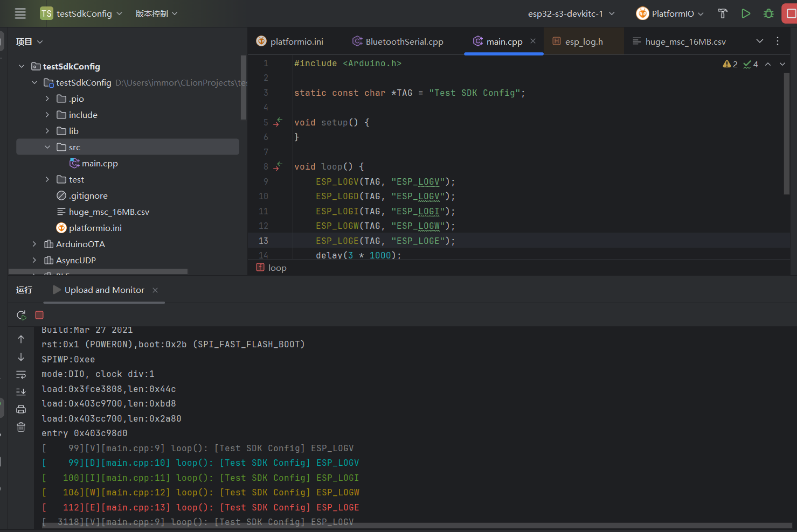Select huge_msc_16MB.csv in project tree
Viewport: 797px width, 532px height.
pyautogui.click(x=103, y=212)
